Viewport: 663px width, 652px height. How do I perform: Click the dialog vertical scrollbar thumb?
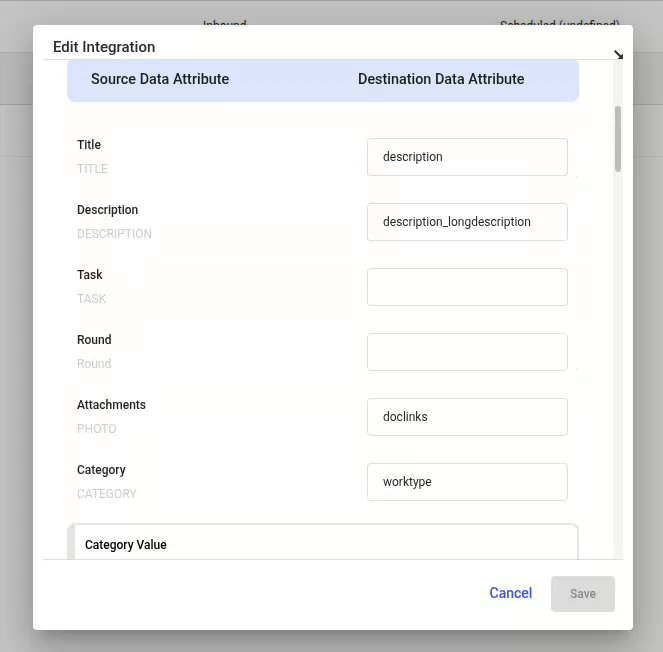618,139
